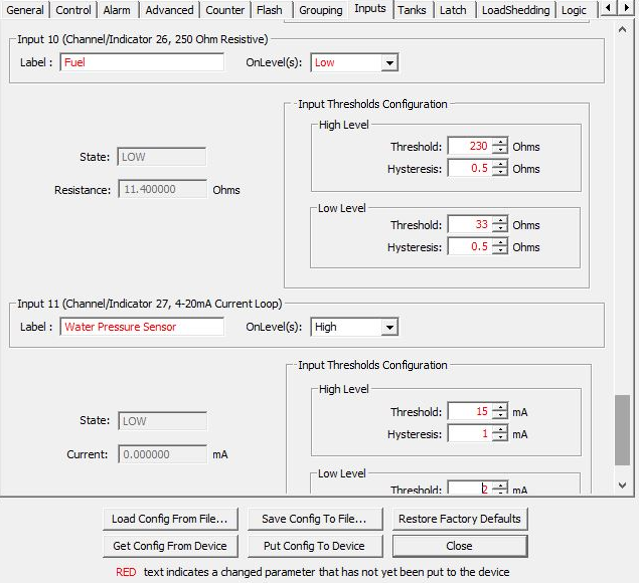This screenshot has width=639, height=583.
Task: Open Water Pressure Sensor OnLevel(s) dropdown
Action: point(389,327)
